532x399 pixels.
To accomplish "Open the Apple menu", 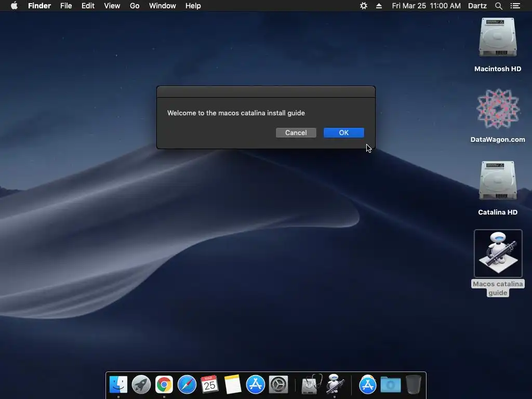I will [x=14, y=6].
